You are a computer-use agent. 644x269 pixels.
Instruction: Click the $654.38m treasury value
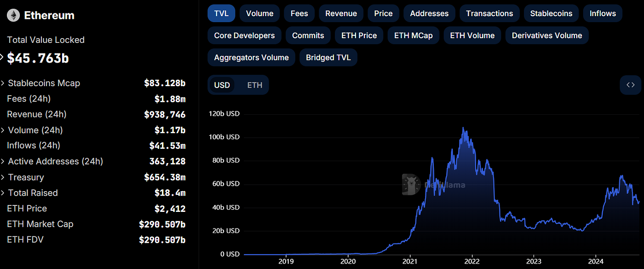pyautogui.click(x=165, y=177)
